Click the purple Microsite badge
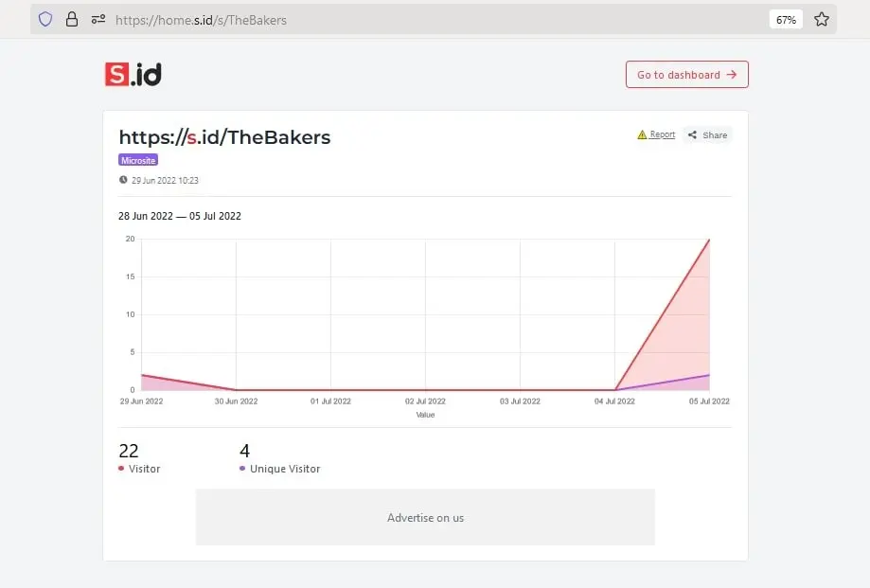Screen dimensions: 870x588 point(138,161)
